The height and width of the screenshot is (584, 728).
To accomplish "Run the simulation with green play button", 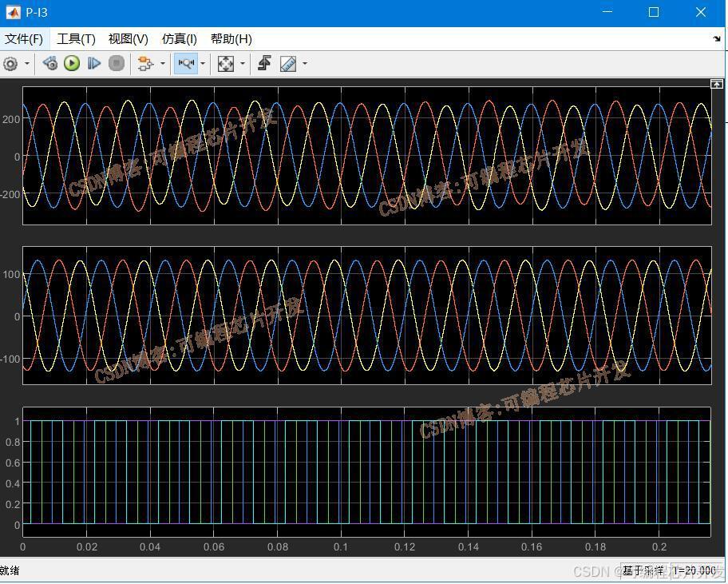I will click(x=72, y=64).
